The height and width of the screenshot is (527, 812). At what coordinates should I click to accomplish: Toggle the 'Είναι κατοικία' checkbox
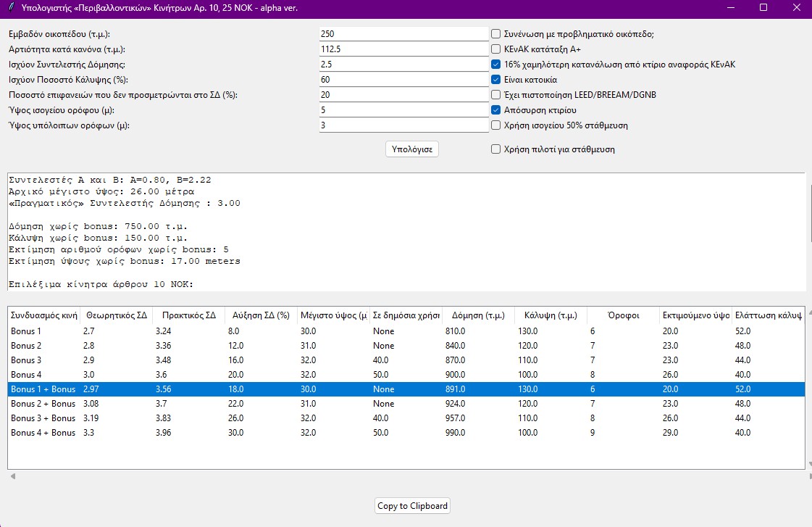[x=495, y=80]
